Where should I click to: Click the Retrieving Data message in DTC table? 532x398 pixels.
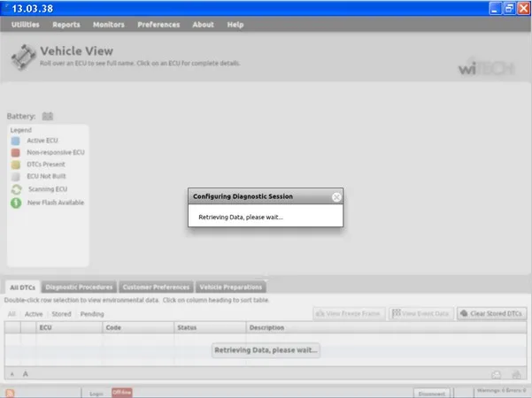[266, 350]
